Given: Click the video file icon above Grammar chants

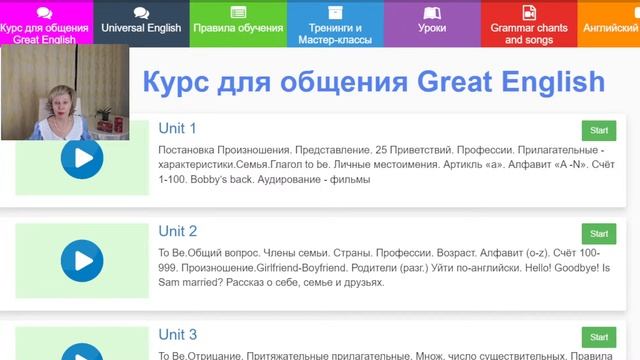Looking at the screenshot, I should [x=529, y=13].
